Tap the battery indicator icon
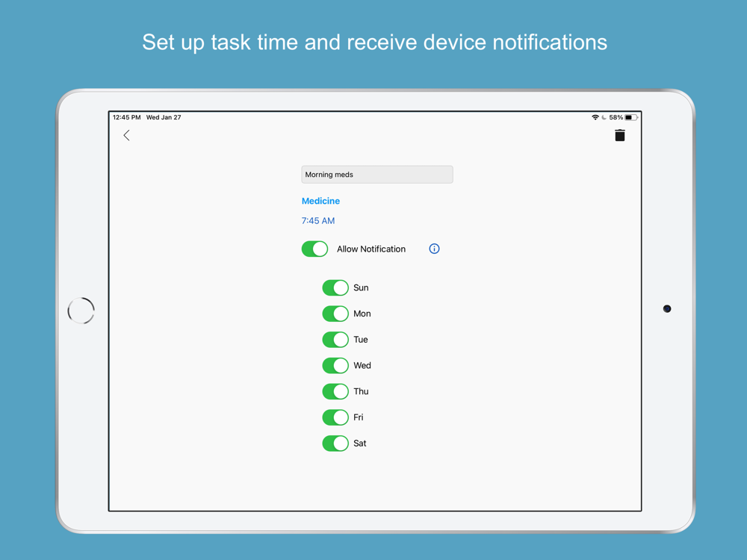This screenshot has width=747, height=560. coord(631,117)
